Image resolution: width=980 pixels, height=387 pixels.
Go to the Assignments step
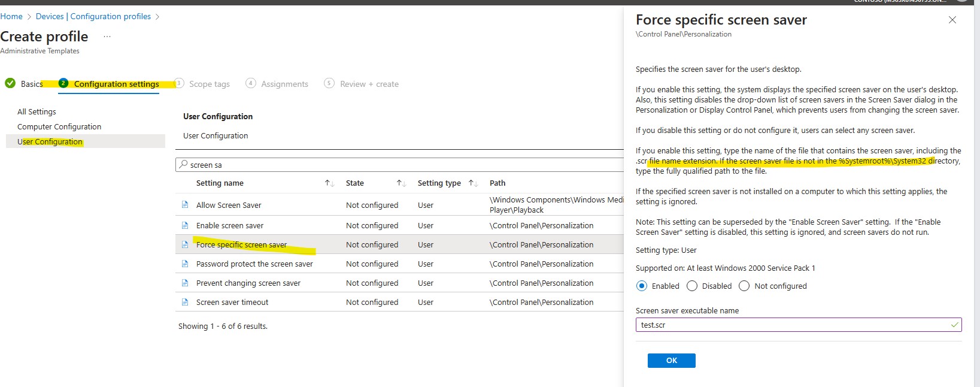tap(284, 84)
